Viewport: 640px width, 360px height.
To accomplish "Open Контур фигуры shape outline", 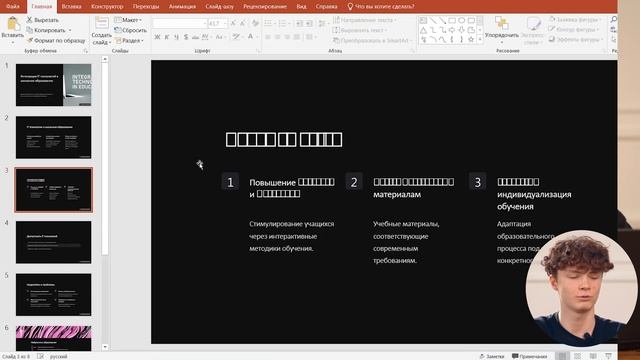I will 574,29.
